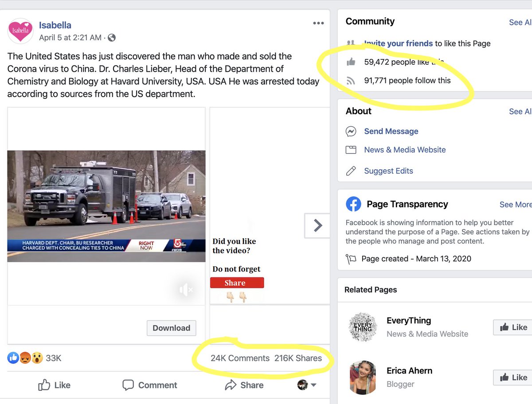View the 24K Comments
The image size is (532, 404).
point(240,358)
